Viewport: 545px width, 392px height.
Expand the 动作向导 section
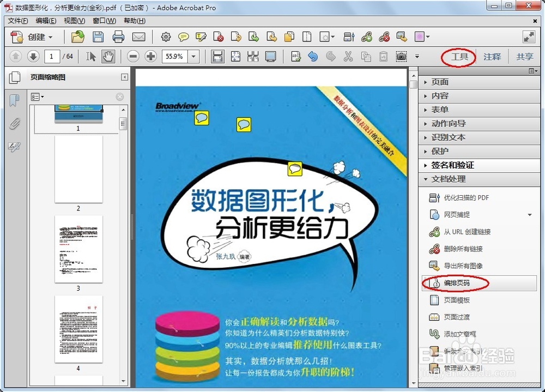[479, 124]
